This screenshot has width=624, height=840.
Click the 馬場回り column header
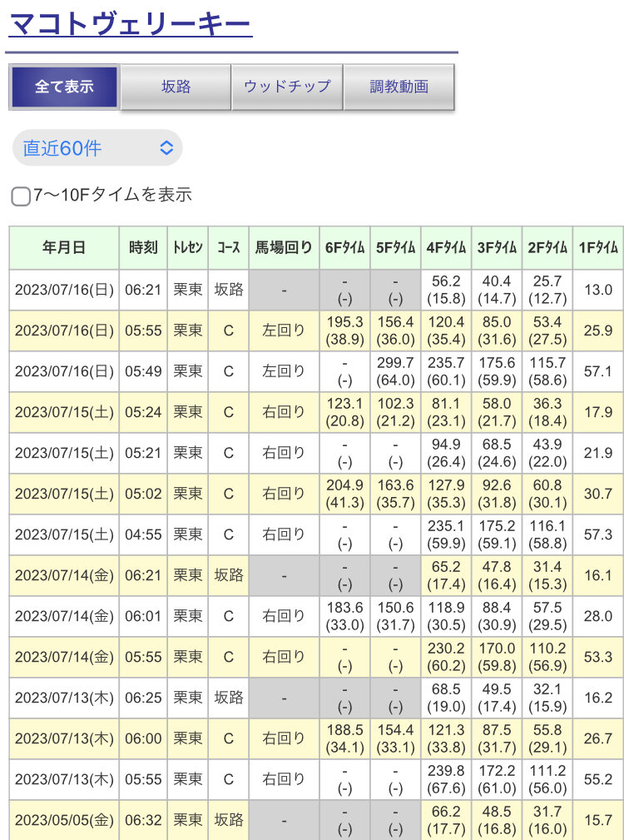pyautogui.click(x=285, y=247)
